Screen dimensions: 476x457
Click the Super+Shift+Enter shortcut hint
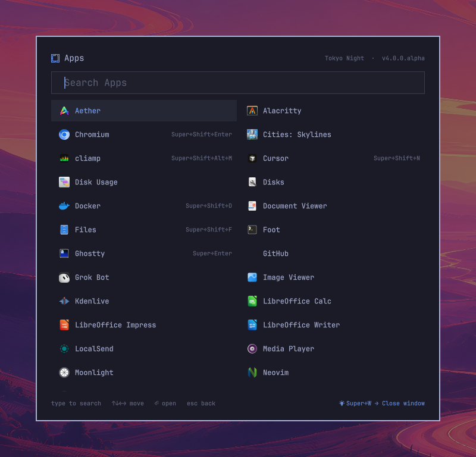202,134
